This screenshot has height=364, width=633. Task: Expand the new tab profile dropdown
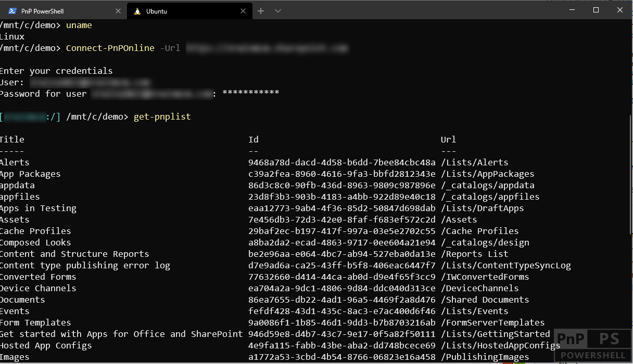point(278,11)
